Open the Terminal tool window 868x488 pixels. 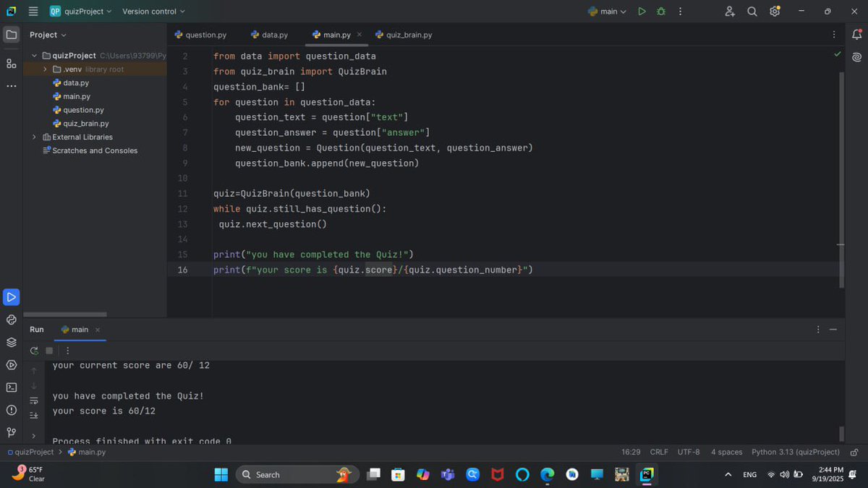(x=12, y=388)
